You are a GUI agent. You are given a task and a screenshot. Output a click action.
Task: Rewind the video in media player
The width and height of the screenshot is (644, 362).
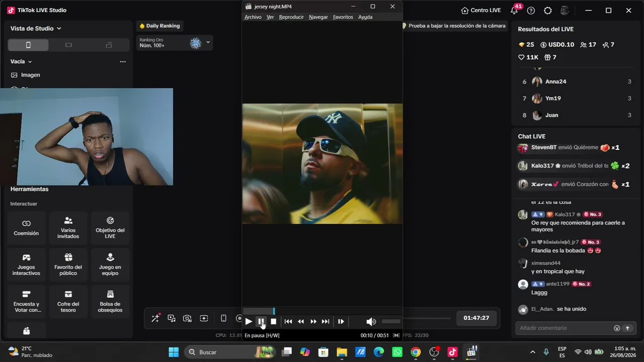tap(301, 321)
